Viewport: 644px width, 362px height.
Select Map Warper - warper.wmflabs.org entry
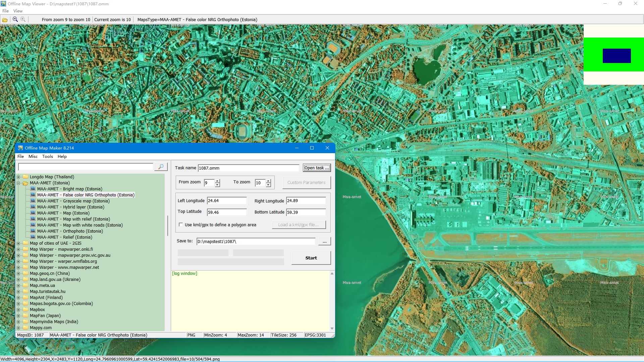[63, 261]
